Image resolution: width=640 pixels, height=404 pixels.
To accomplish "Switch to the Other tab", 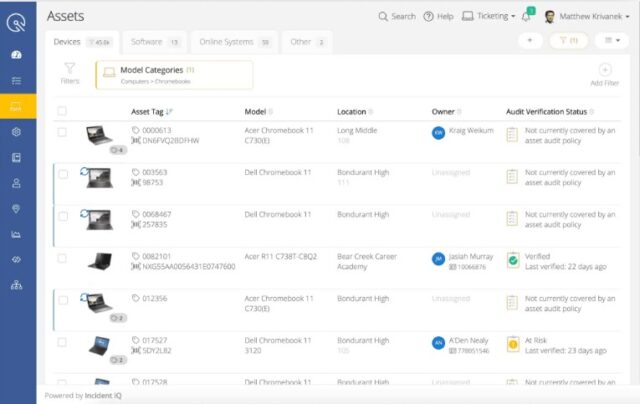I will (307, 42).
